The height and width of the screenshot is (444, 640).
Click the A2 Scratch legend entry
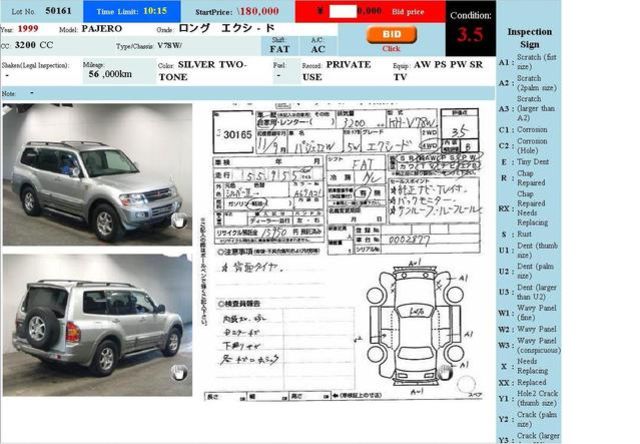528,83
